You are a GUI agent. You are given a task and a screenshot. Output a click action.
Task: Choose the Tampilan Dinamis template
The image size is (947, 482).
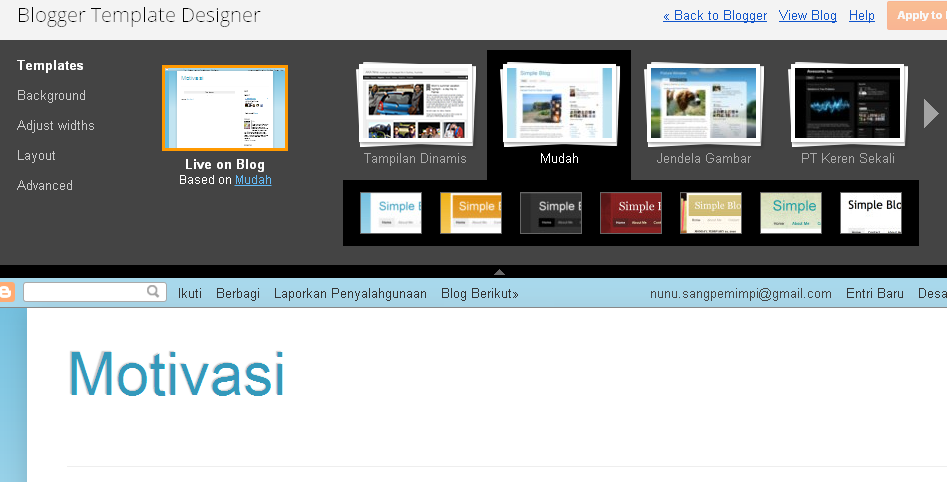point(415,106)
